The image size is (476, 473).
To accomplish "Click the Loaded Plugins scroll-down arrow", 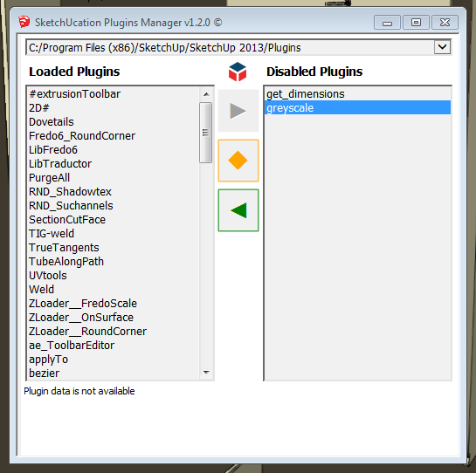I will click(x=206, y=373).
